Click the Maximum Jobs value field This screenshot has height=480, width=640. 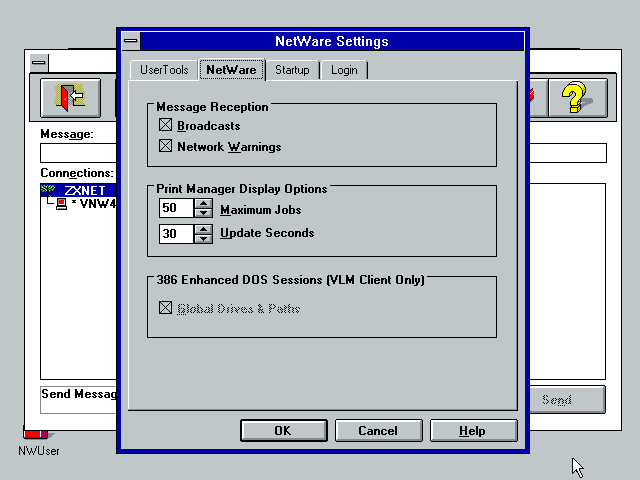176,208
